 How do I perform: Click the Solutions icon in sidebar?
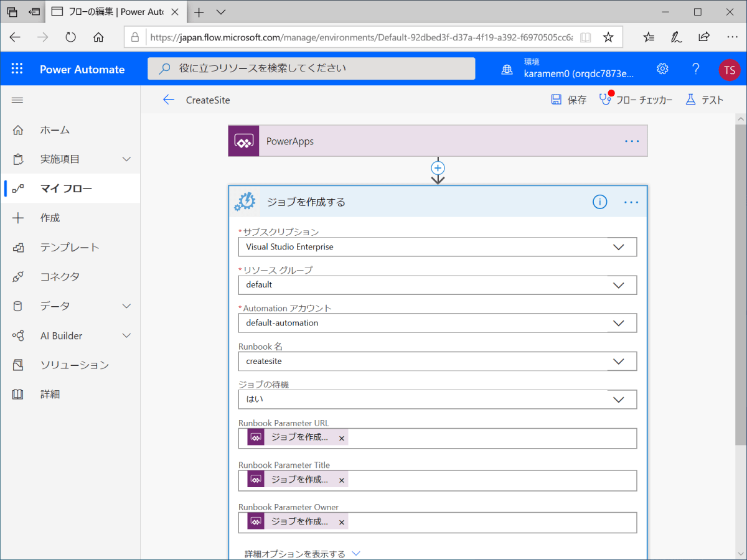pos(18,365)
